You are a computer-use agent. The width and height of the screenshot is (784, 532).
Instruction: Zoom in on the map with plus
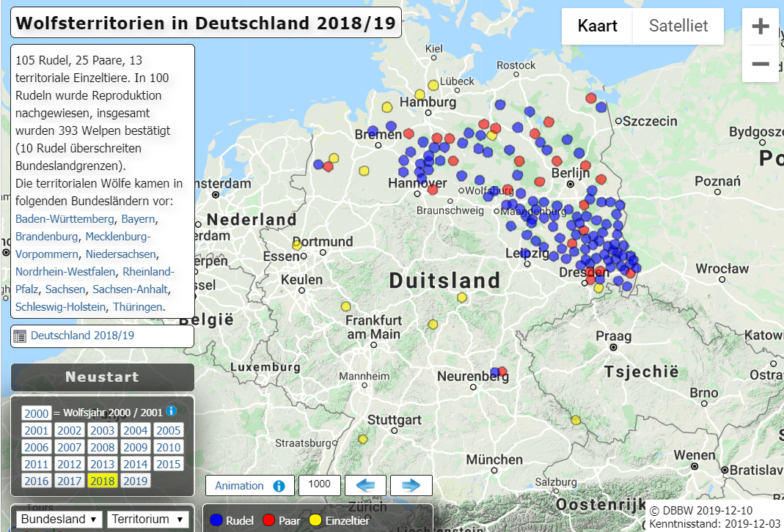point(760,26)
